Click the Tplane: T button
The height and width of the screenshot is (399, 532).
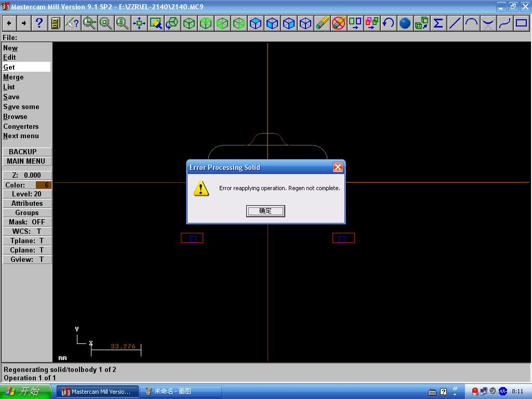point(27,241)
